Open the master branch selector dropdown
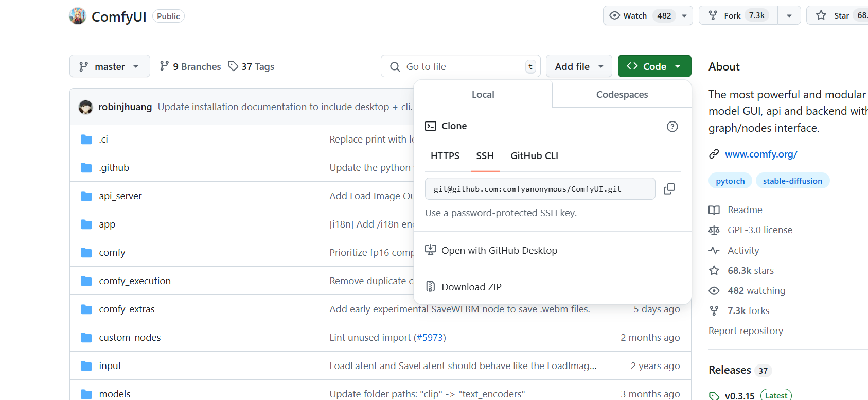Viewport: 868px width, 400px height. point(110,66)
